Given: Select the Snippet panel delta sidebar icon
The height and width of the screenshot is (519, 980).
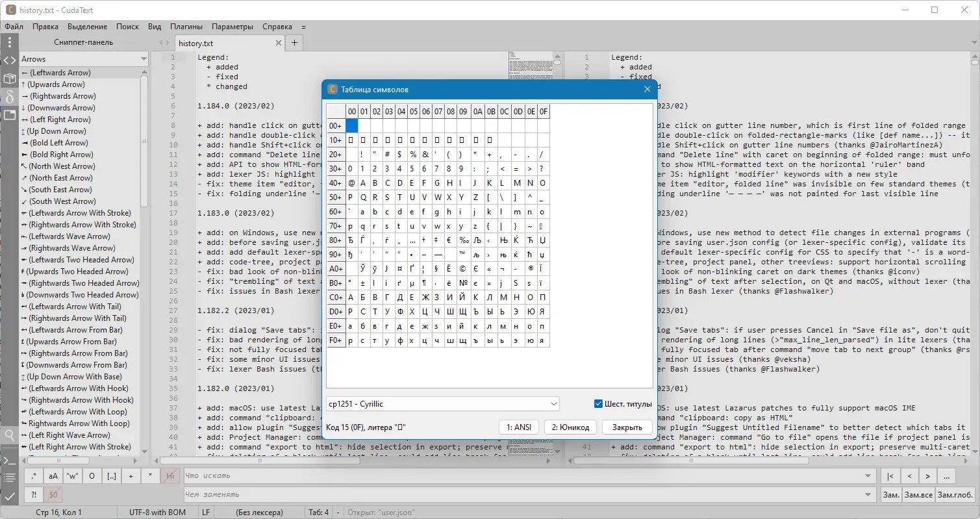Looking at the screenshot, I should click(x=9, y=97).
